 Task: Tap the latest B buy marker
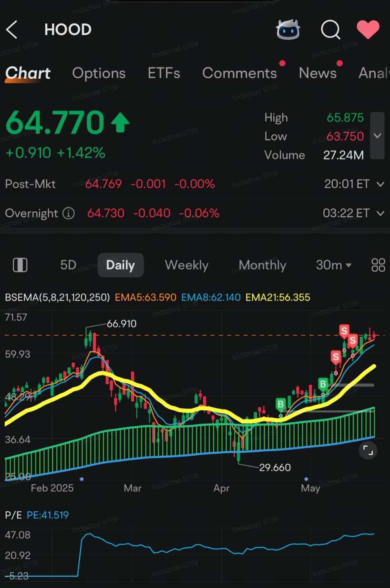pyautogui.click(x=323, y=384)
